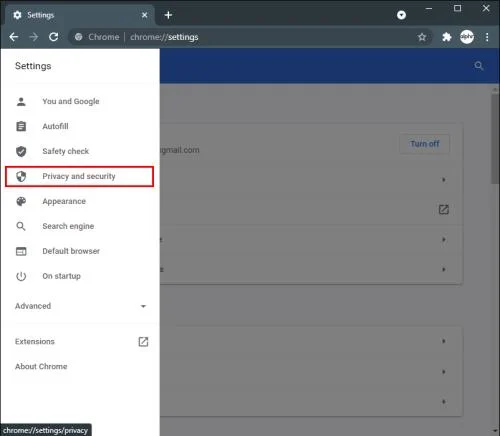Screen dimensions: 500x436
Task: Click the browser window icon for Default browser
Action: [x=21, y=251]
